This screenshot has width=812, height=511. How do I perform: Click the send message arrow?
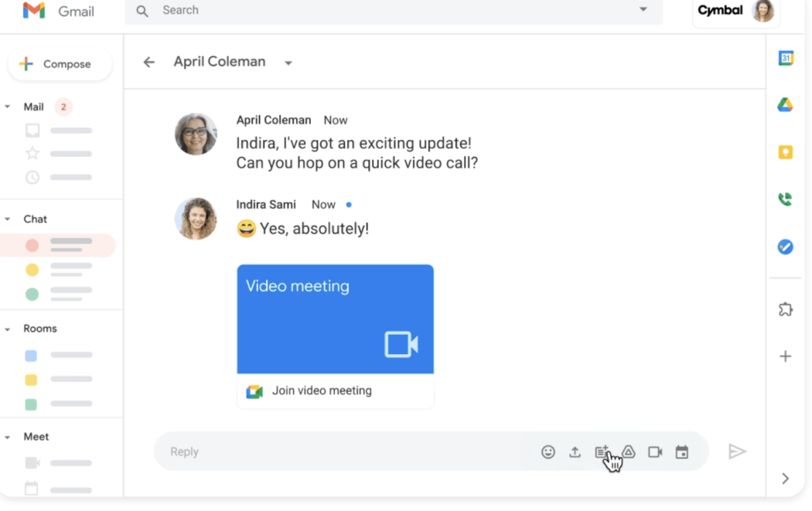[737, 451]
